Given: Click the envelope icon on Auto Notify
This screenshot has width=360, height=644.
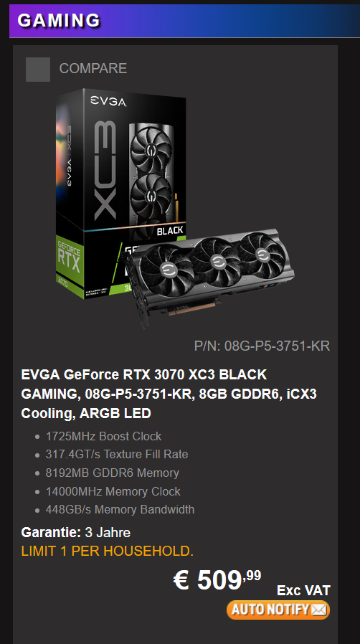Looking at the screenshot, I should click(x=319, y=610).
